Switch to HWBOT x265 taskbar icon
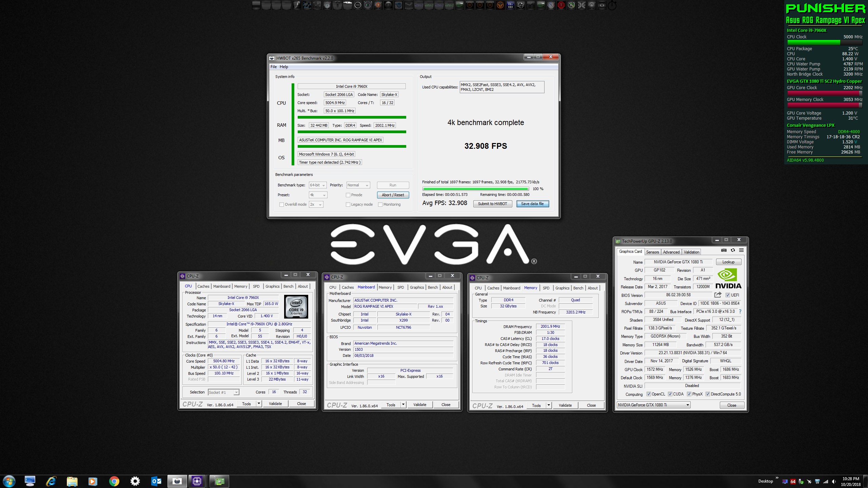 click(x=177, y=481)
